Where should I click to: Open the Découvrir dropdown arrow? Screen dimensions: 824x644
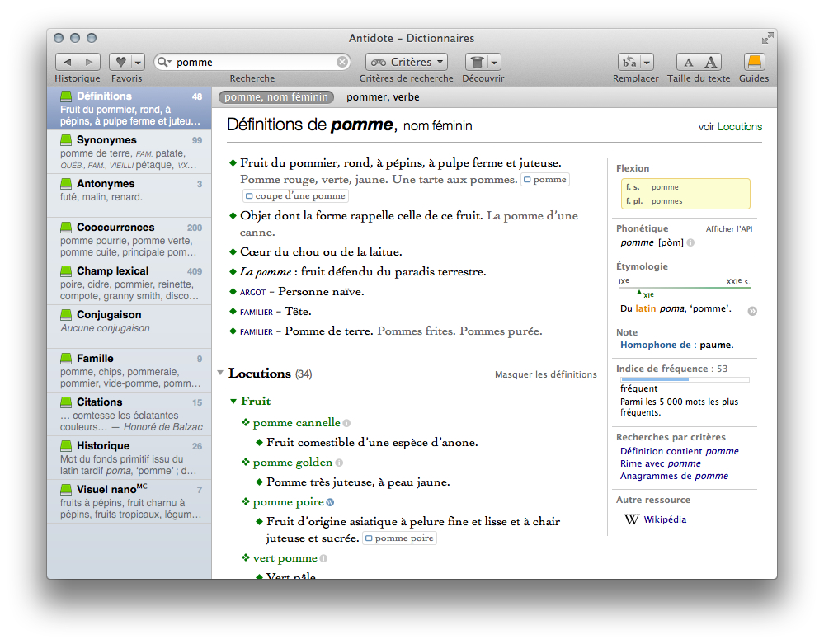pos(495,62)
